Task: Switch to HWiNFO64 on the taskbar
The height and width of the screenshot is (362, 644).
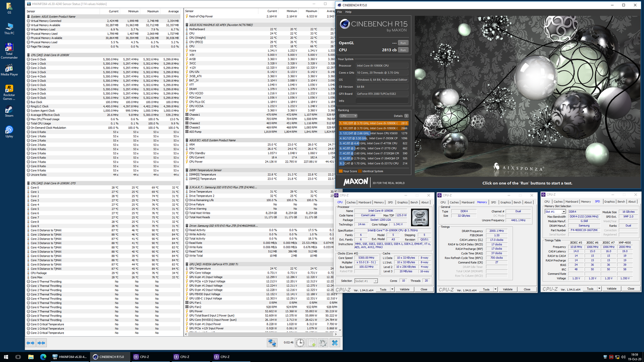Action: (69, 356)
